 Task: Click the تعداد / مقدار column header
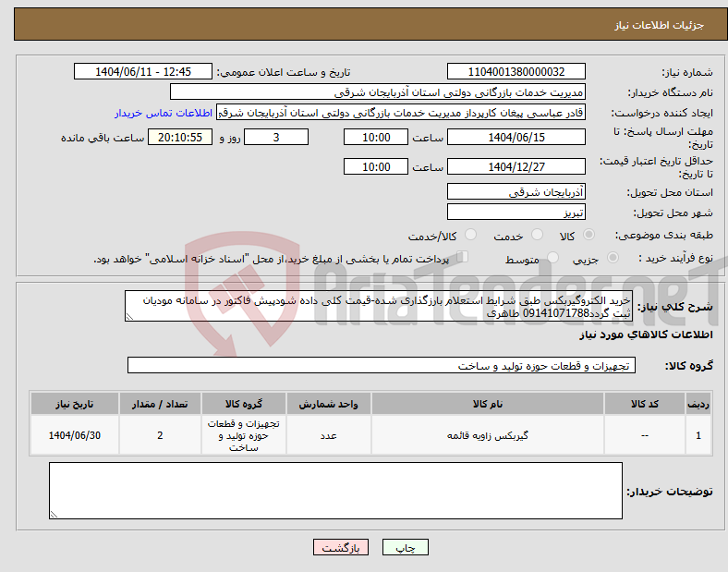click(x=160, y=404)
